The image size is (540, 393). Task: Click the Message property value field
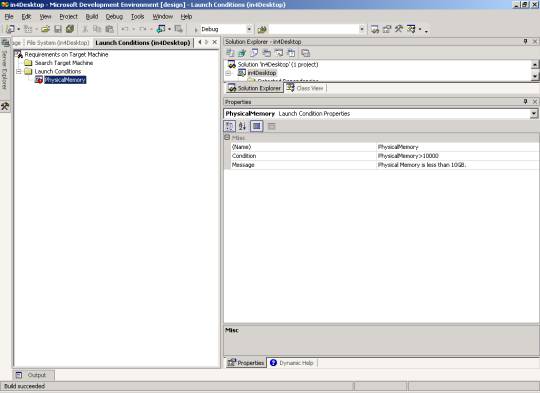coord(458,165)
